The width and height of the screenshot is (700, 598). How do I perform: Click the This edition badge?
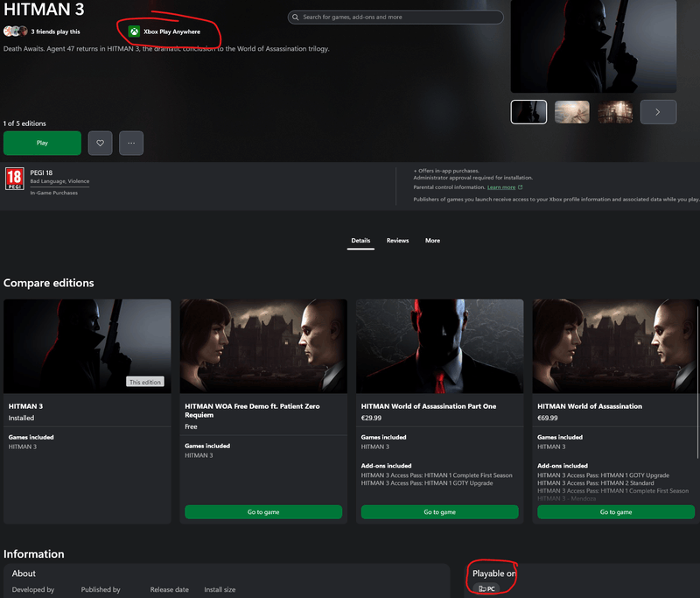point(145,382)
